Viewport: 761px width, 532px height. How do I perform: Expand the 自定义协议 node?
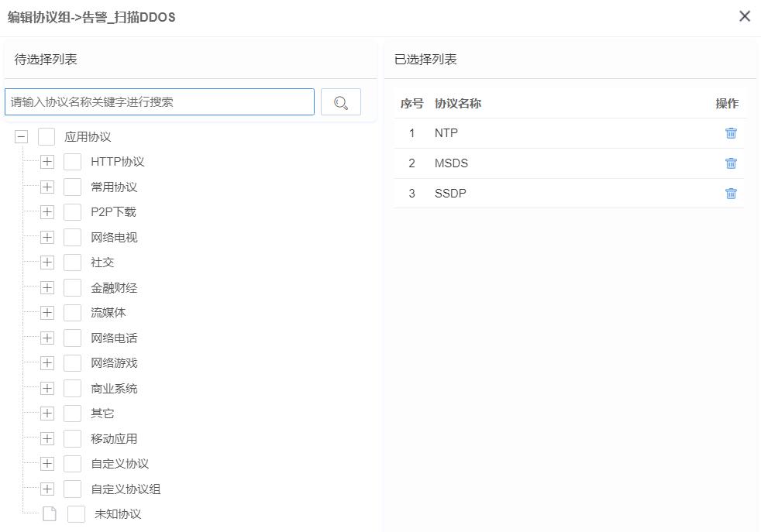47,464
